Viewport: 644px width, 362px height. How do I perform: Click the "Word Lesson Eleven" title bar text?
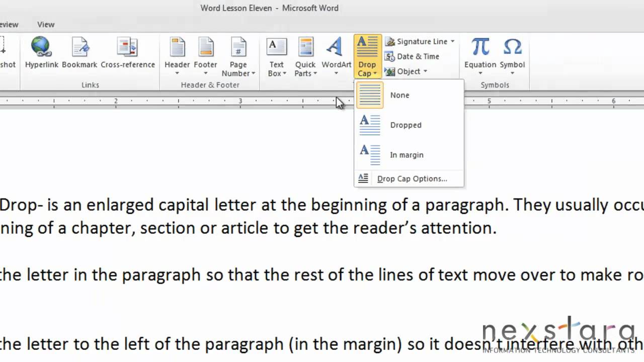click(236, 8)
